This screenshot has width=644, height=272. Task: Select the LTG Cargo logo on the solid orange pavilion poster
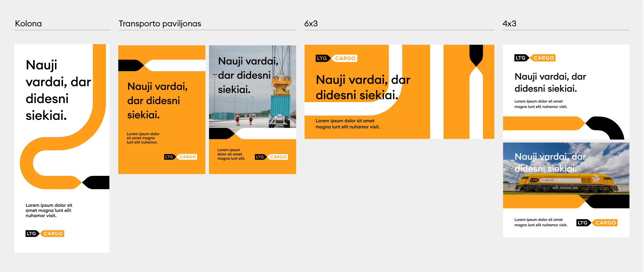tap(181, 157)
